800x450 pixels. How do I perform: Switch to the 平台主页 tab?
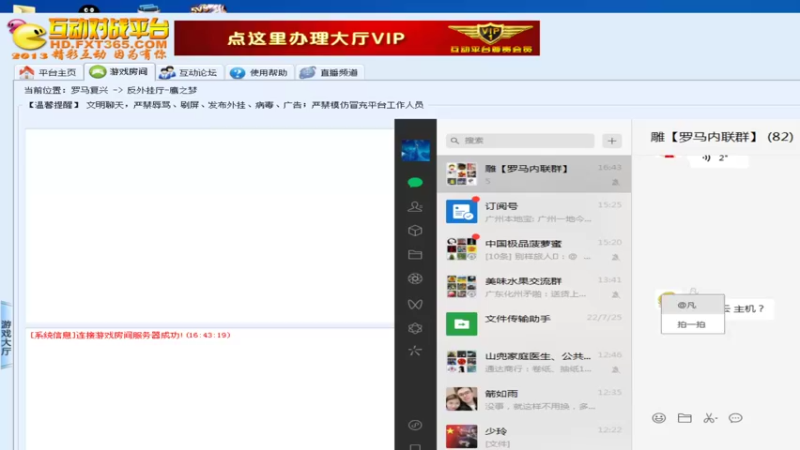(48, 72)
